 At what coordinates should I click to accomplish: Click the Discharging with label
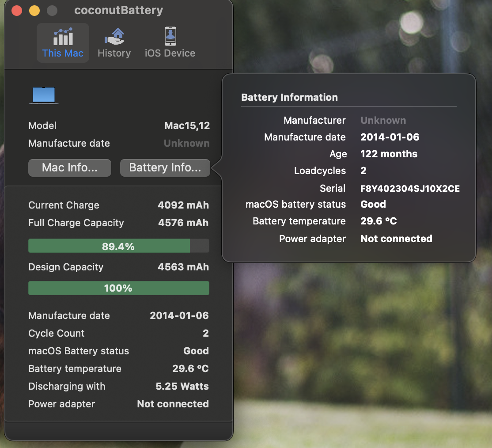pos(67,386)
